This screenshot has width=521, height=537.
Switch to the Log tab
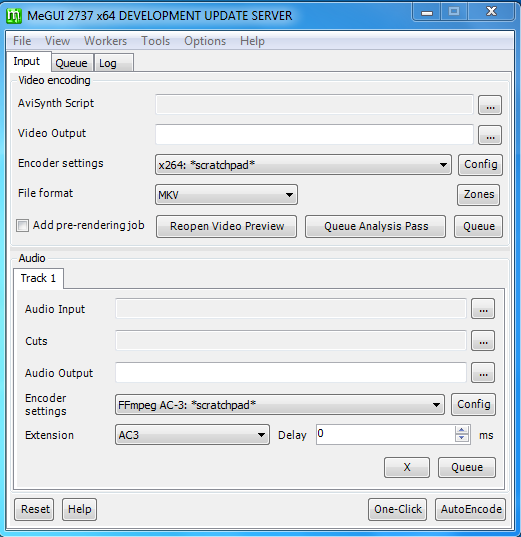click(113, 63)
